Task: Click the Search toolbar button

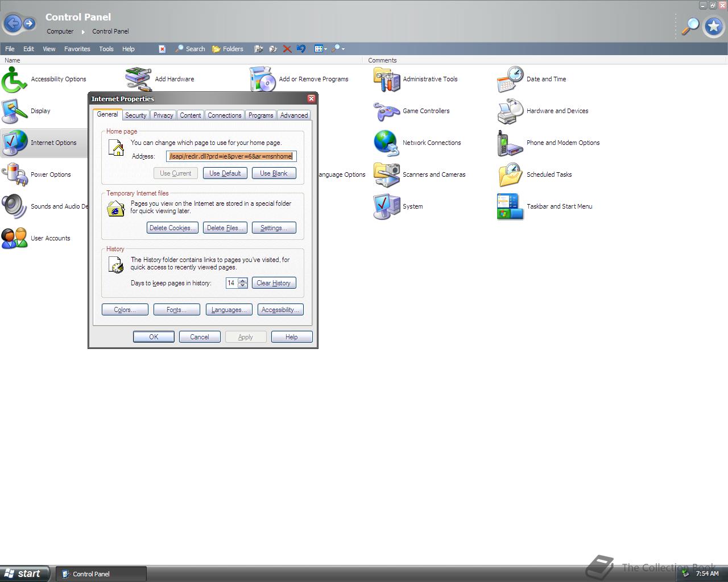Action: pyautogui.click(x=190, y=49)
